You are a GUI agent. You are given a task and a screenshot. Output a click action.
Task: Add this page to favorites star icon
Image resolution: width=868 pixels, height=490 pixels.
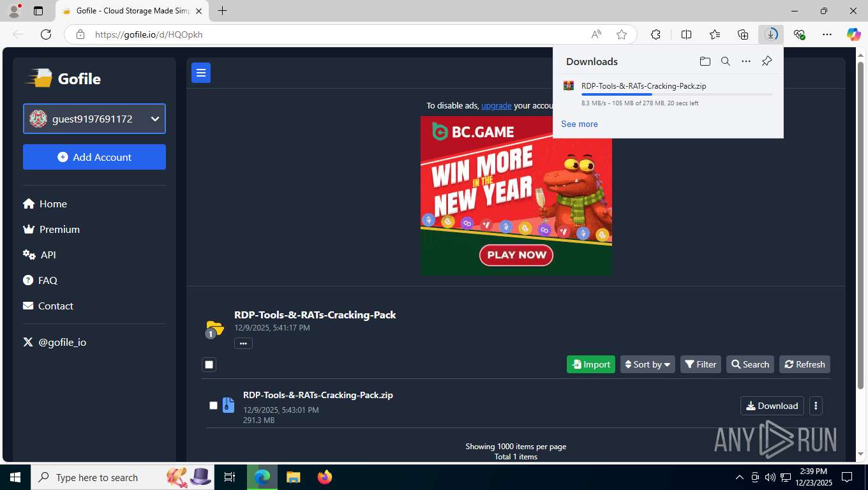click(x=622, y=34)
